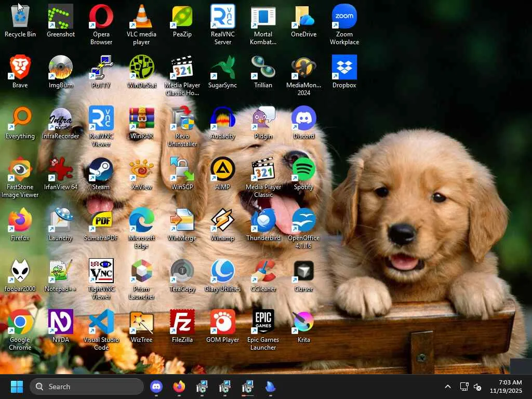Screen dimensions: 532x399
Task: Click the taskbar Search box
Action: click(87, 387)
